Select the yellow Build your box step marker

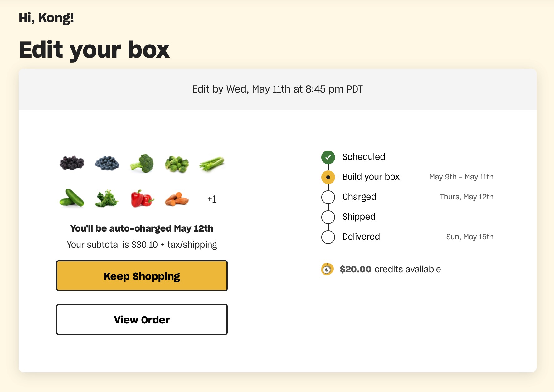click(x=328, y=177)
